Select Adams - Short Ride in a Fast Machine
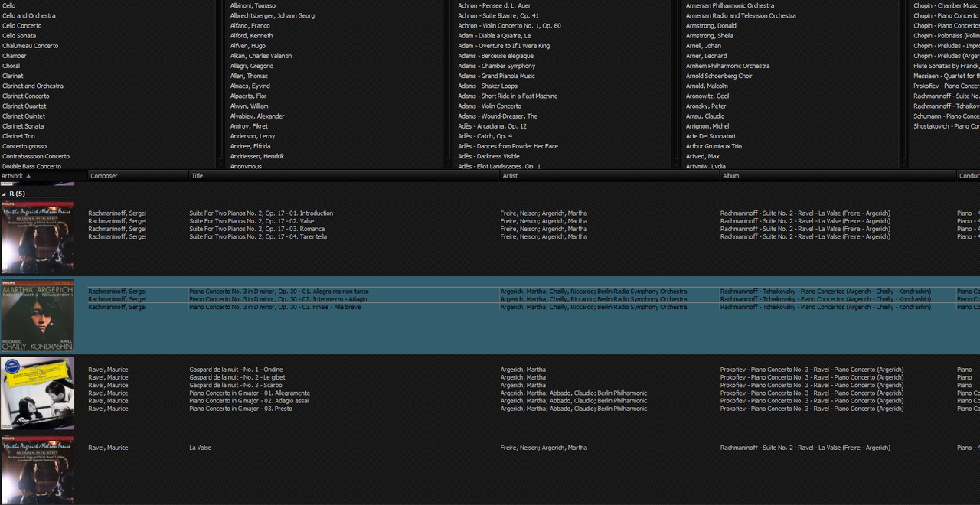The height and width of the screenshot is (505, 980). pyautogui.click(x=508, y=96)
